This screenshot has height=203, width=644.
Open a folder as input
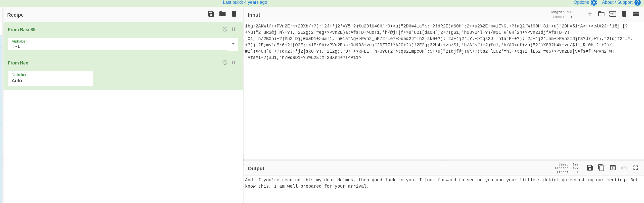pyautogui.click(x=601, y=14)
